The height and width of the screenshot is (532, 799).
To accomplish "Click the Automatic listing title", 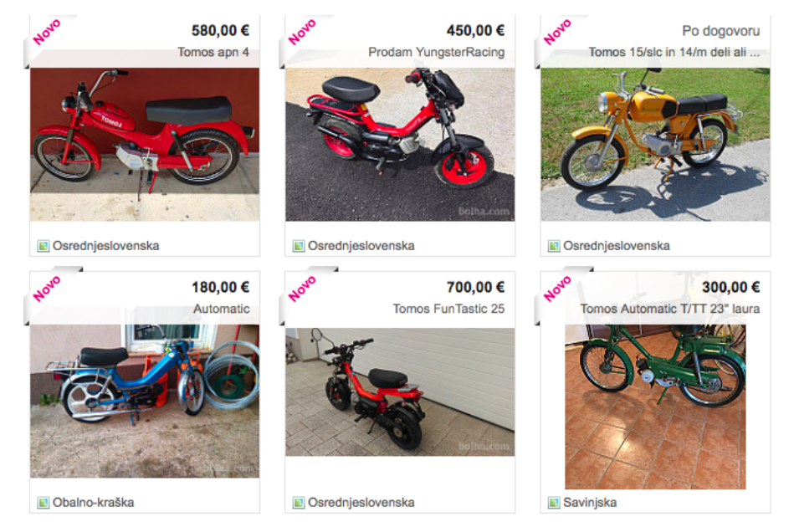I will (221, 309).
